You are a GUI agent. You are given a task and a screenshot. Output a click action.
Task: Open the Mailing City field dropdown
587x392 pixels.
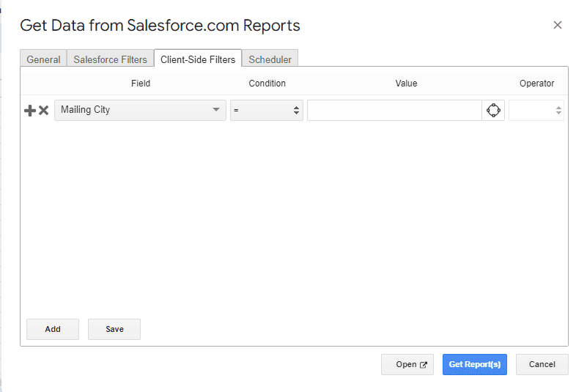140,110
